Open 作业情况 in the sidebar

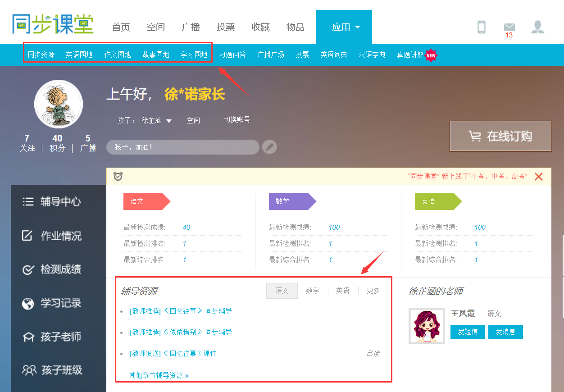pyautogui.click(x=52, y=236)
